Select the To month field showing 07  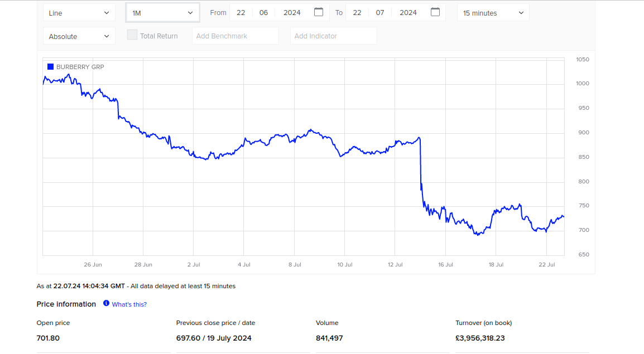380,12
